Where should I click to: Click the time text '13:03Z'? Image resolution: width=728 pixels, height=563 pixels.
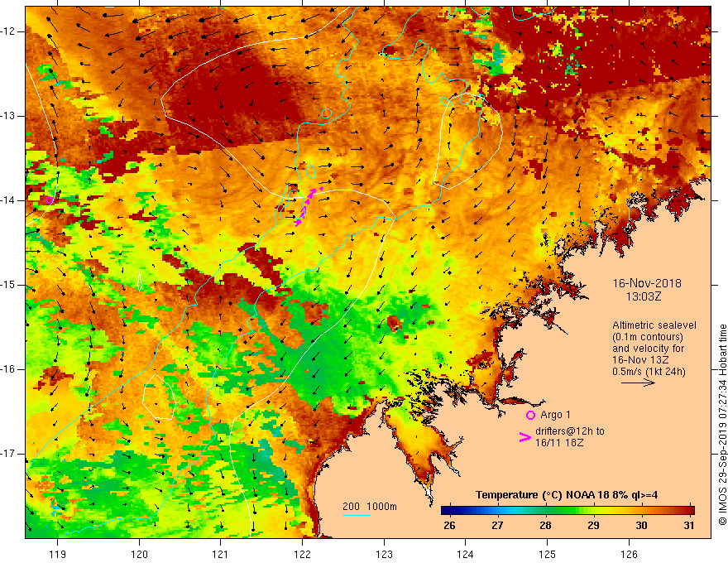[x=644, y=296]
